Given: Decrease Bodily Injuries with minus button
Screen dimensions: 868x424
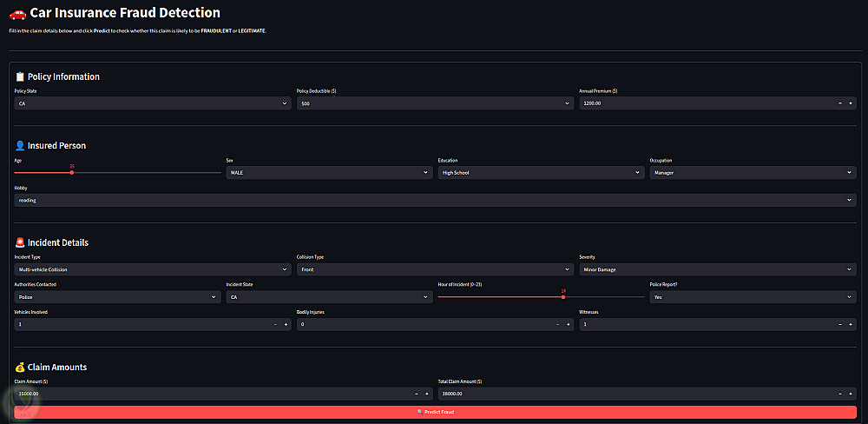Looking at the screenshot, I should [x=557, y=324].
